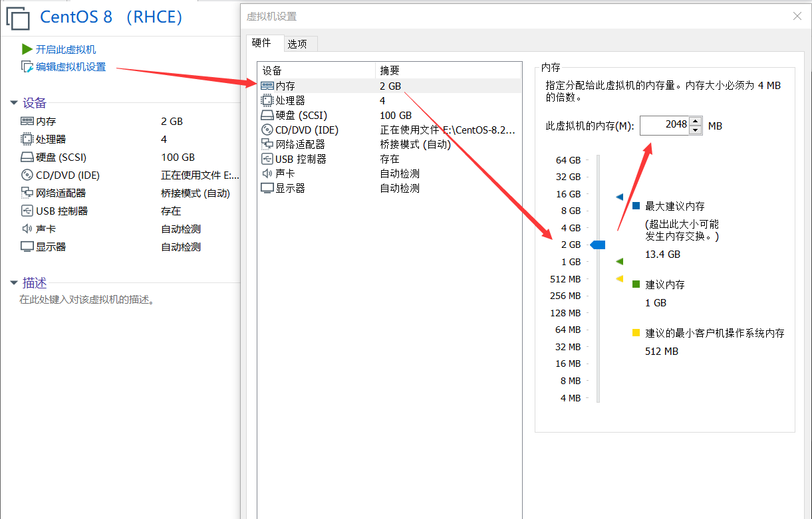Click the green 建议内存 triangle marker
Screen dimensions: 812x519
click(620, 262)
